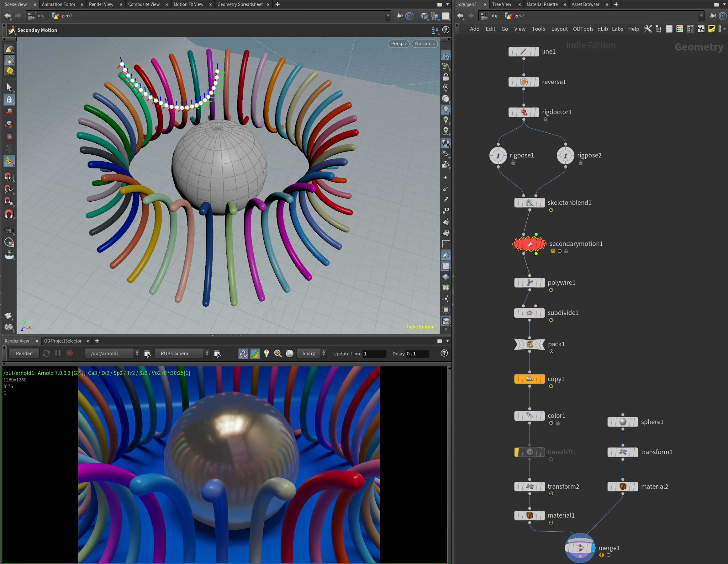Open the No cam camera dropdown
The width and height of the screenshot is (728, 564).
pos(424,44)
